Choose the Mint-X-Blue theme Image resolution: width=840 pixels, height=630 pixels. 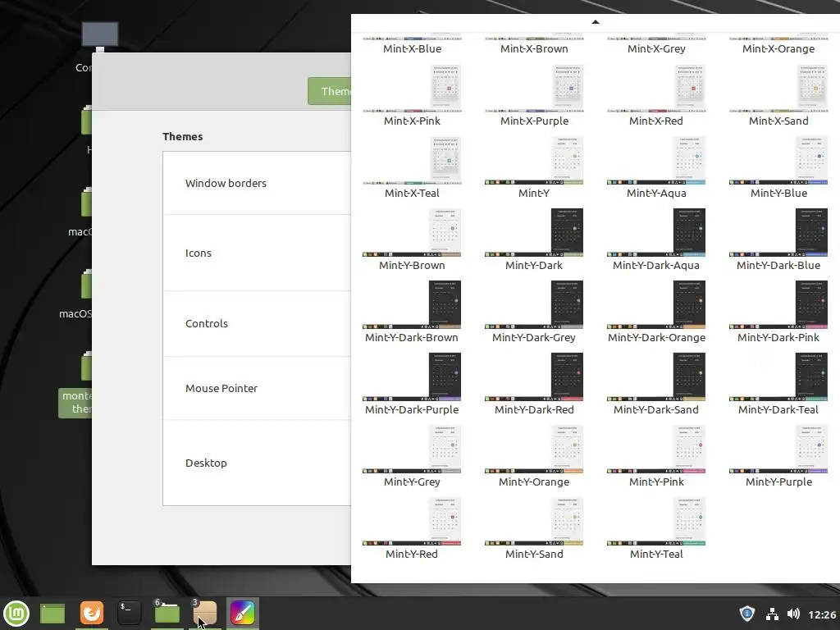click(412, 43)
